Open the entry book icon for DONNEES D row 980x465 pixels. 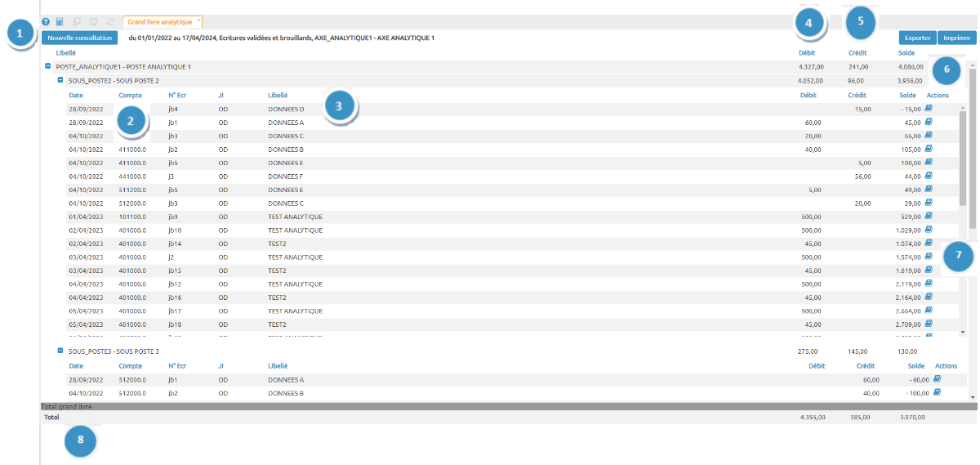(x=929, y=108)
